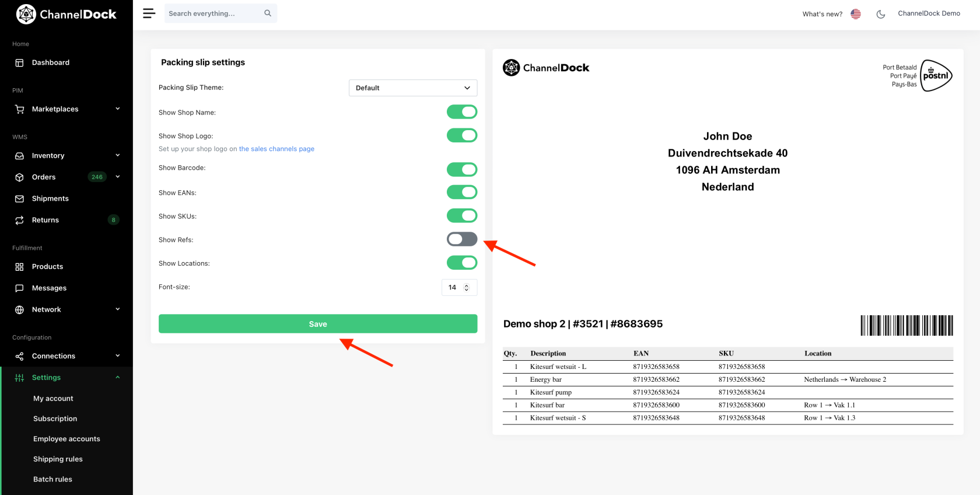980x495 pixels.
Task: Open Shipments menu label
Action: [x=50, y=198]
